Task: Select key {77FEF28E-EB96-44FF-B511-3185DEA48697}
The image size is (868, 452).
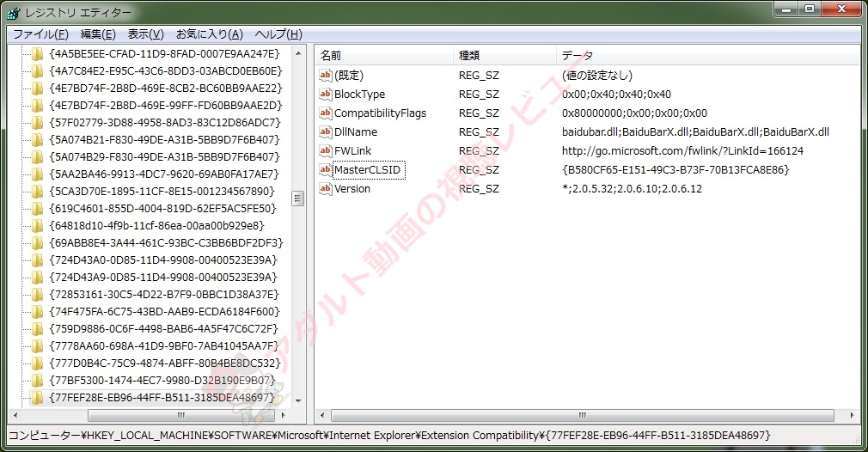Action: tap(162, 397)
